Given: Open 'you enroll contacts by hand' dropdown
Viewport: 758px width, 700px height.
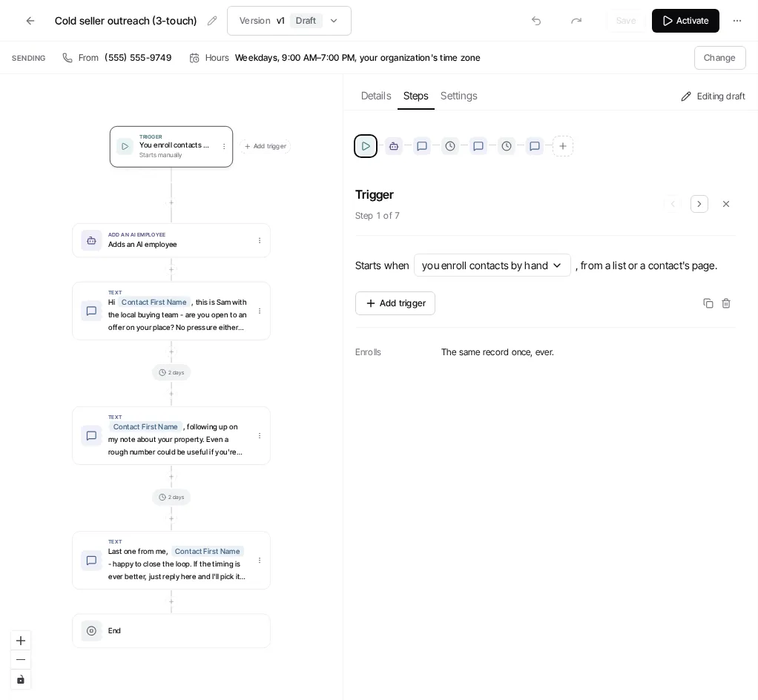Looking at the screenshot, I should click(492, 265).
